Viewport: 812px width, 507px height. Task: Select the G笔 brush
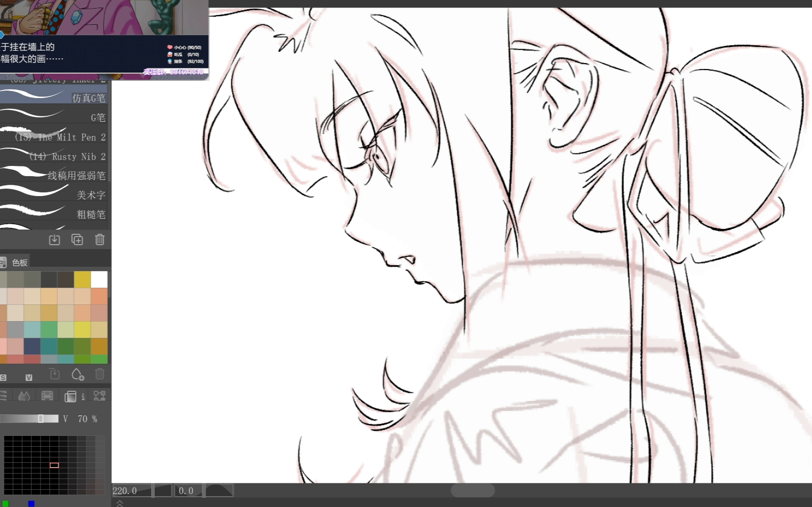pyautogui.click(x=54, y=117)
